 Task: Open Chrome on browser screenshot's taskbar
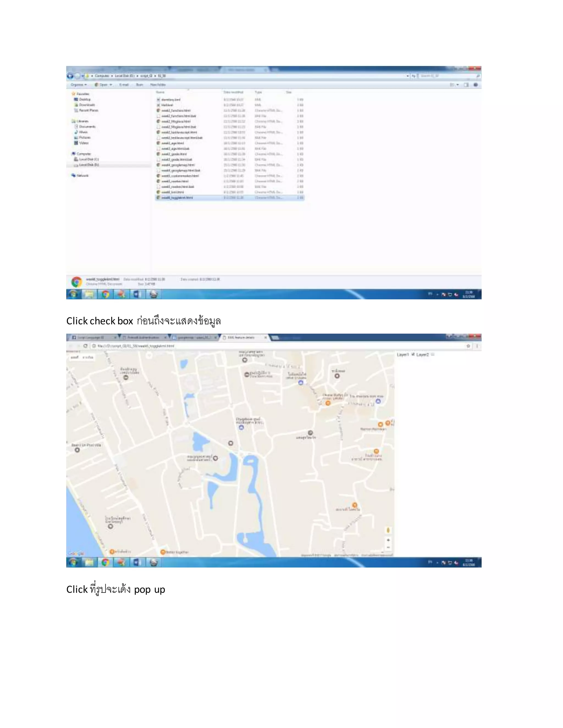click(105, 562)
